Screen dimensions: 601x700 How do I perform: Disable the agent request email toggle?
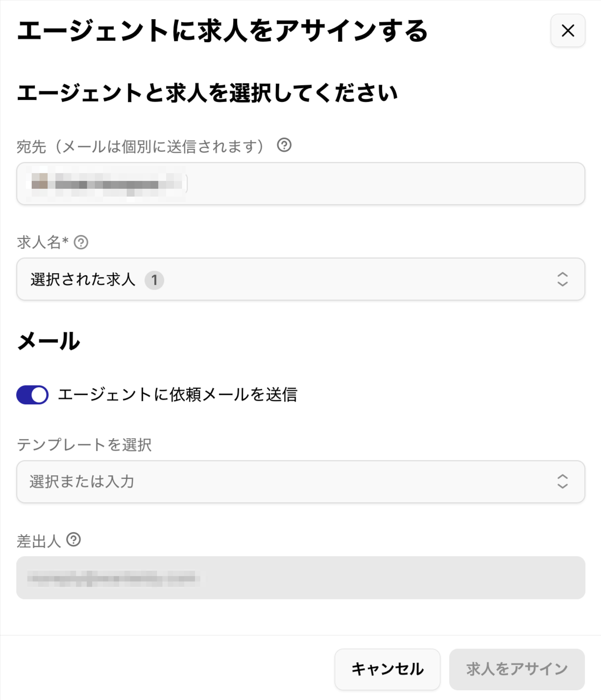pos(32,395)
